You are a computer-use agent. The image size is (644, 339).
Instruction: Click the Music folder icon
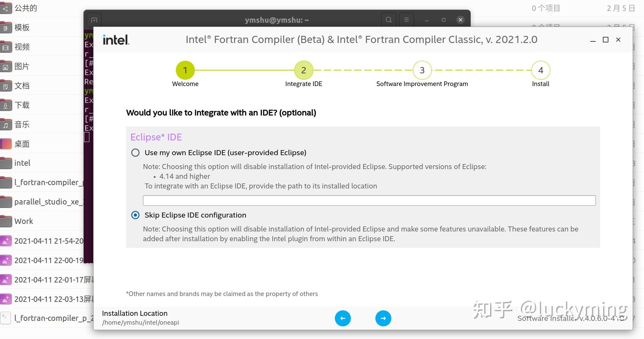[x=6, y=125]
